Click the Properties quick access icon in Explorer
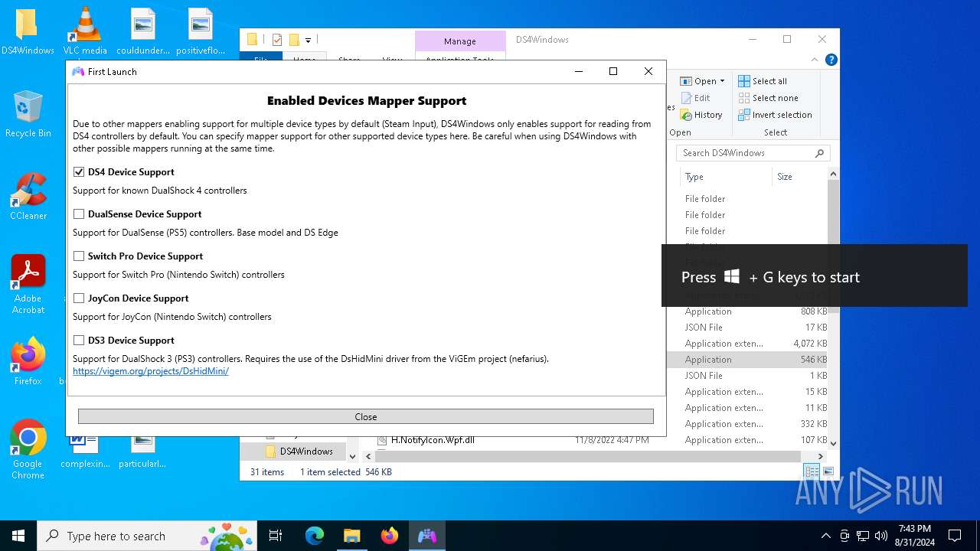Viewport: 980px width, 551px height. tap(277, 40)
